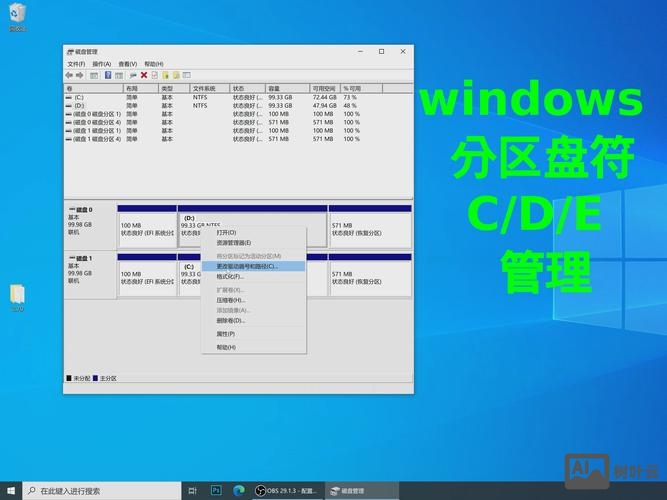
Task: Open the 操作(A) menu
Action: (102, 63)
